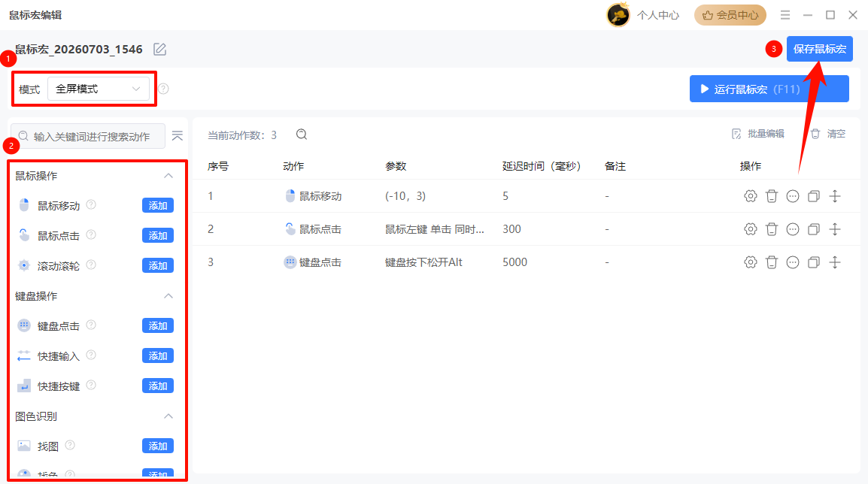Show help for 滚动滚轮

coord(91,265)
